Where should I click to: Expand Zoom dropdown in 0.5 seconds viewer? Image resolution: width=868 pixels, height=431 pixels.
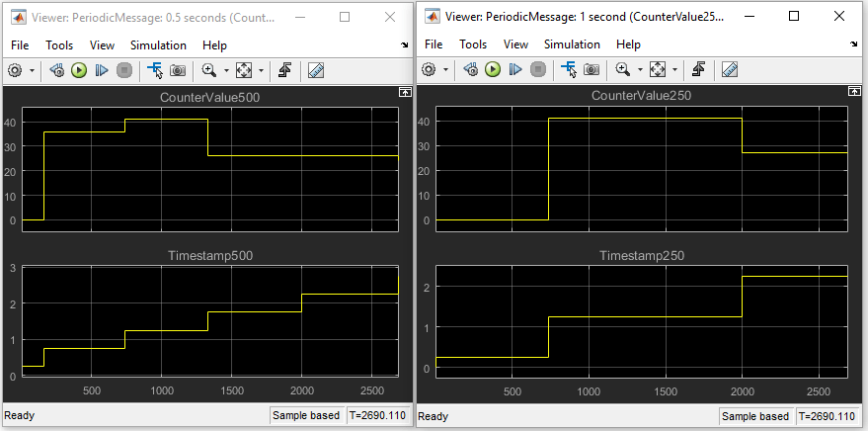coord(226,70)
